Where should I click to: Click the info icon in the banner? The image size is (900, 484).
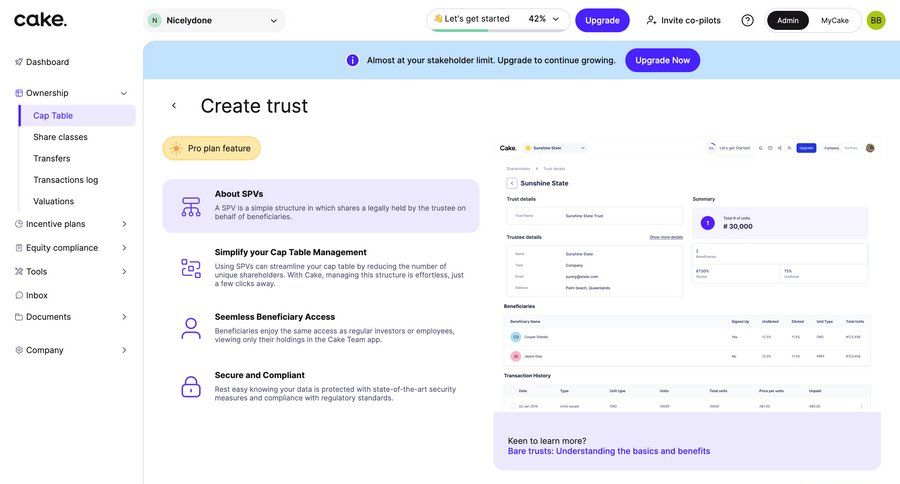[352, 60]
